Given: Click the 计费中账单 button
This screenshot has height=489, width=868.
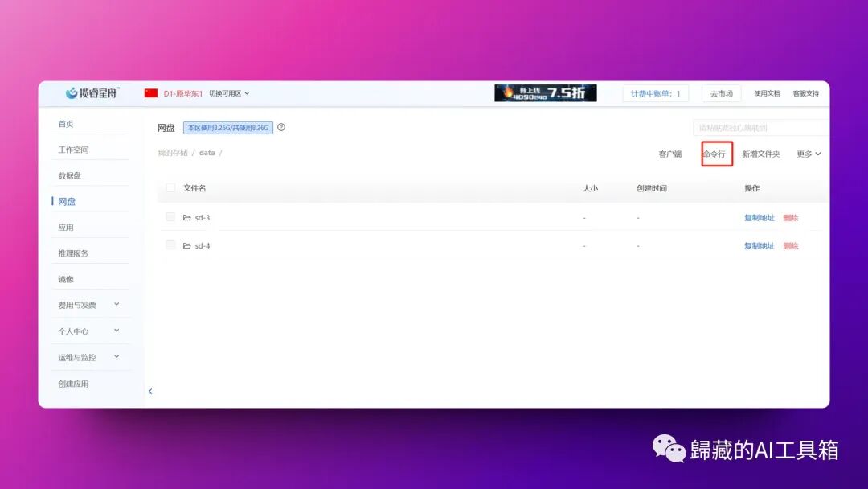Looking at the screenshot, I should 656,93.
